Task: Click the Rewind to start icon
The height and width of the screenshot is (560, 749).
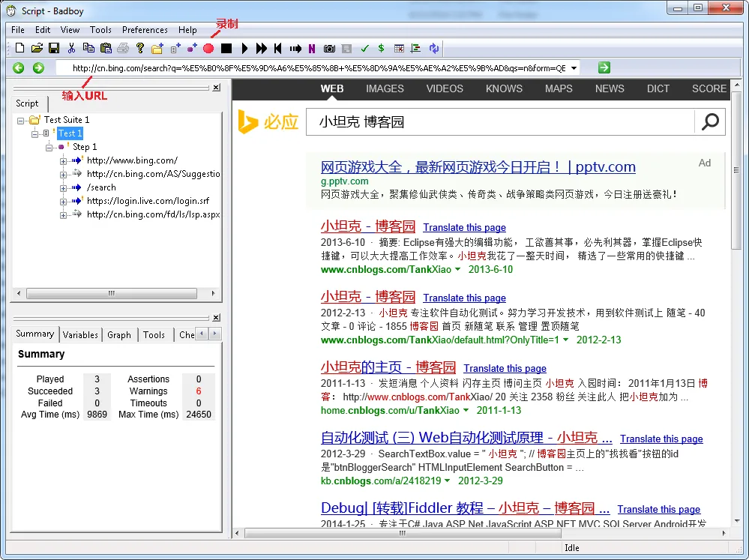Action: (x=278, y=48)
